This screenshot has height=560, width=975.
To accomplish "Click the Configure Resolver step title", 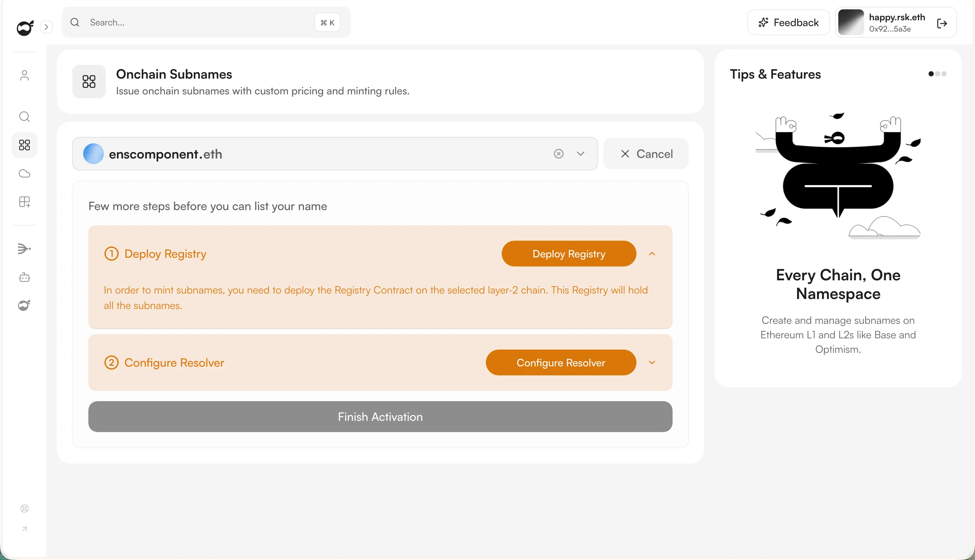I will [174, 363].
